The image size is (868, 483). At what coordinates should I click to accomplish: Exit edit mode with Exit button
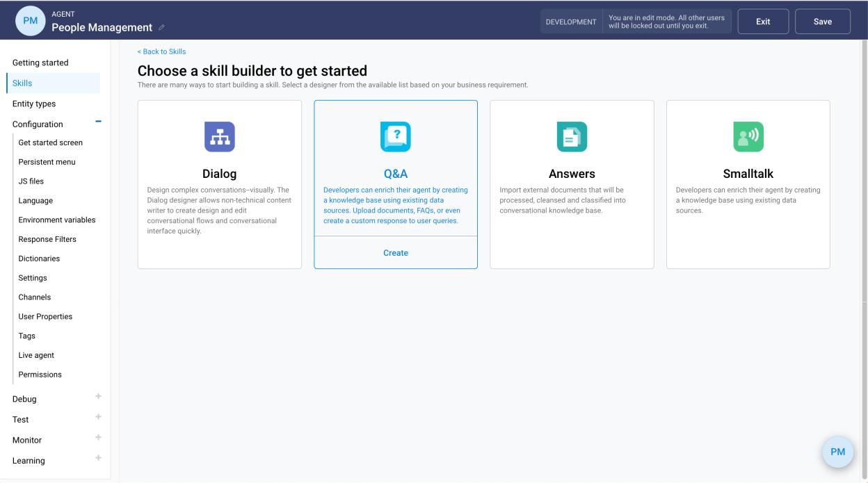(763, 22)
